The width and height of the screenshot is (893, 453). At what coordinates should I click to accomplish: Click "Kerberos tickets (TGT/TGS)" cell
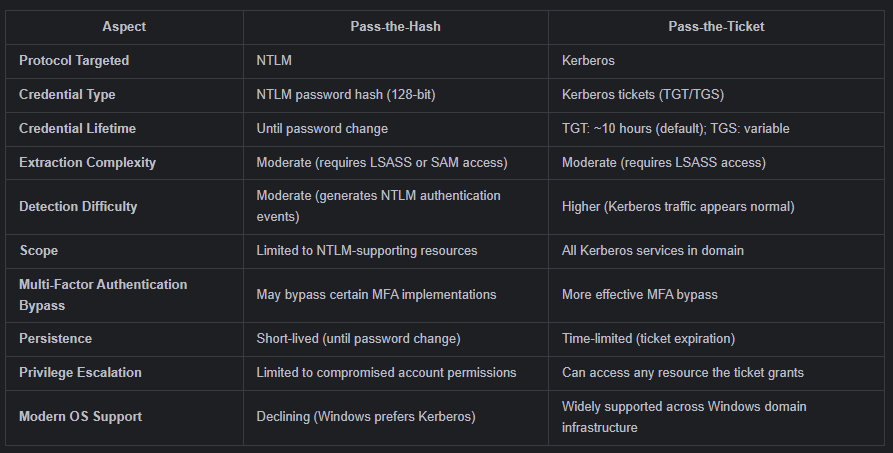(x=642, y=95)
